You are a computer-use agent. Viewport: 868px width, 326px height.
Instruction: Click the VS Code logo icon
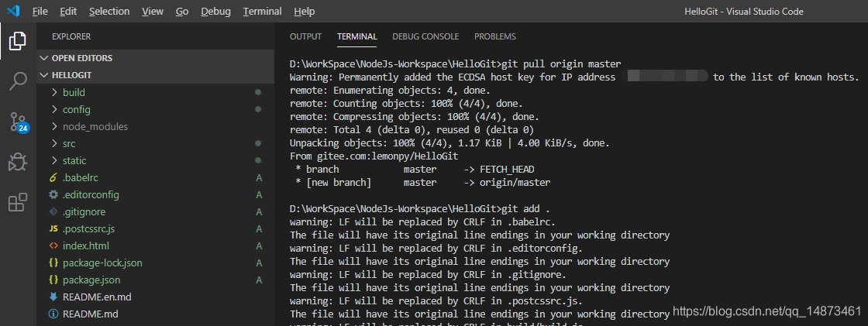pyautogui.click(x=13, y=11)
